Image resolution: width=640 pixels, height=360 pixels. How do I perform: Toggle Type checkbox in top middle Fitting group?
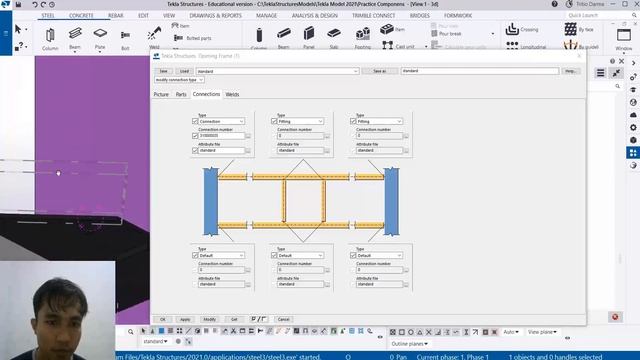274,121
